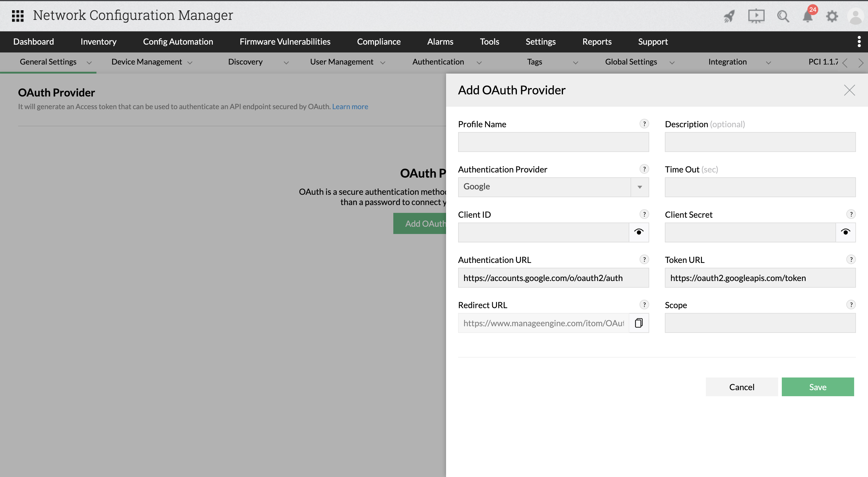Screen dimensions: 868x477
Task: Open the presentation screen icon
Action: [x=756, y=16]
